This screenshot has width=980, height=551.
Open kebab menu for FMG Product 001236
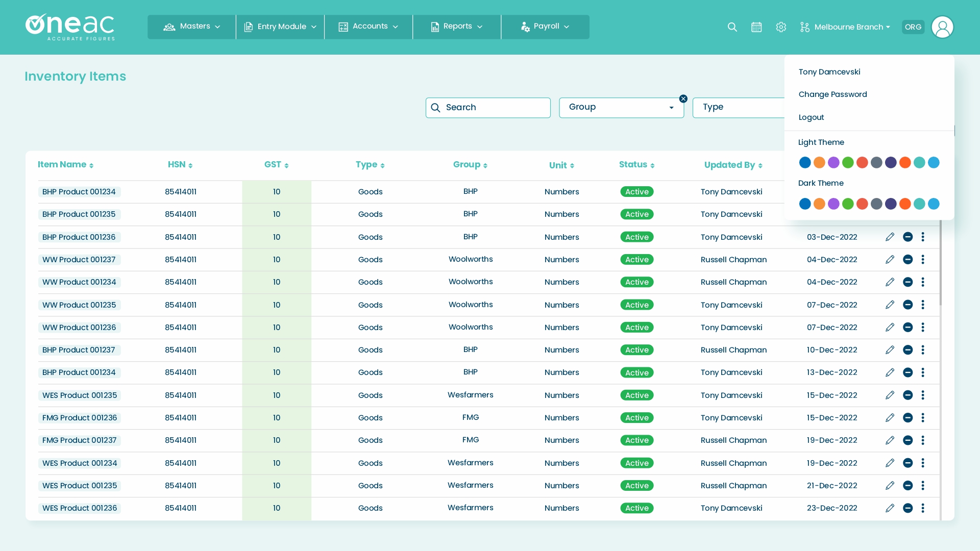point(923,417)
